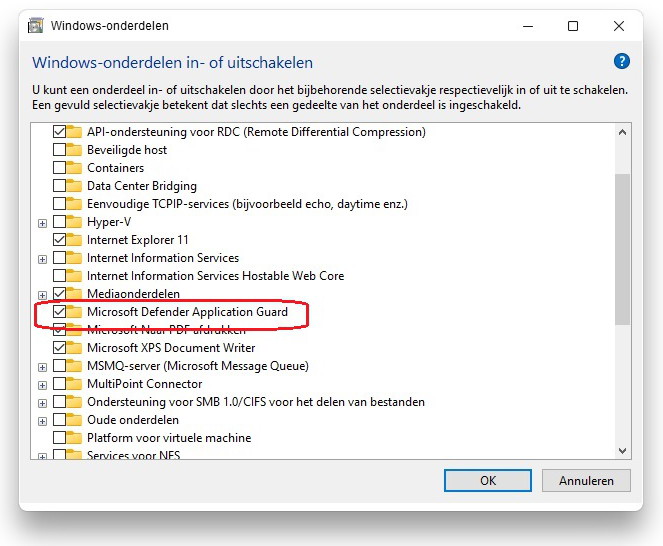The image size is (663, 546).
Task: Expand the Mediaonderdelen tree node
Action: pyautogui.click(x=42, y=295)
